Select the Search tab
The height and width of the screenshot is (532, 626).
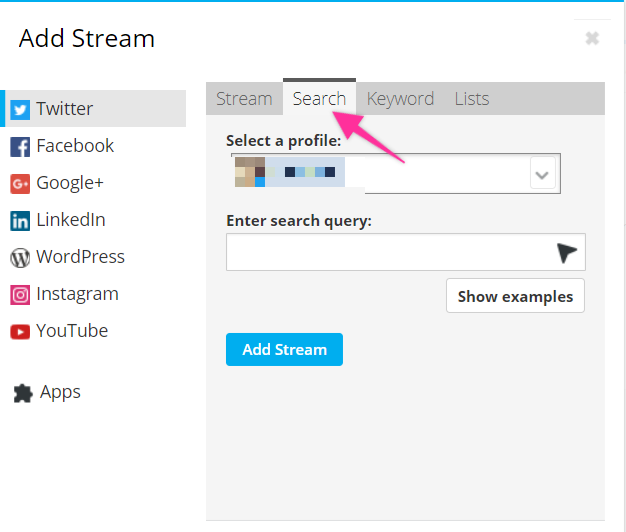click(x=319, y=99)
